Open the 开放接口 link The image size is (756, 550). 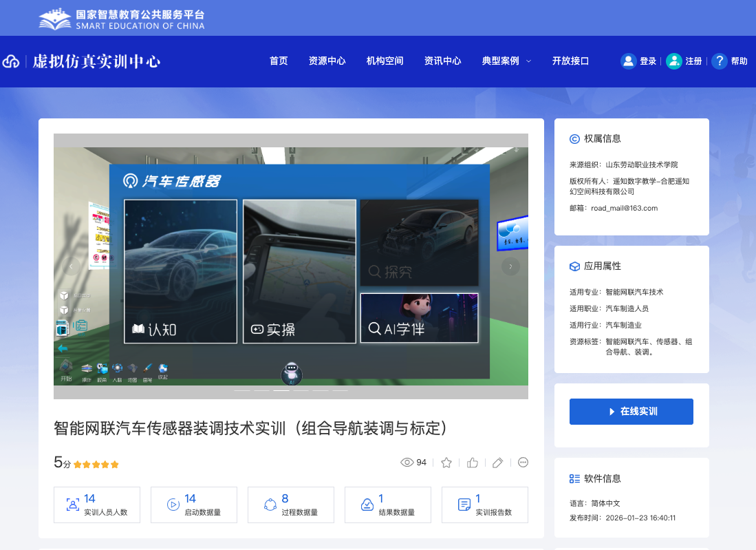(570, 61)
